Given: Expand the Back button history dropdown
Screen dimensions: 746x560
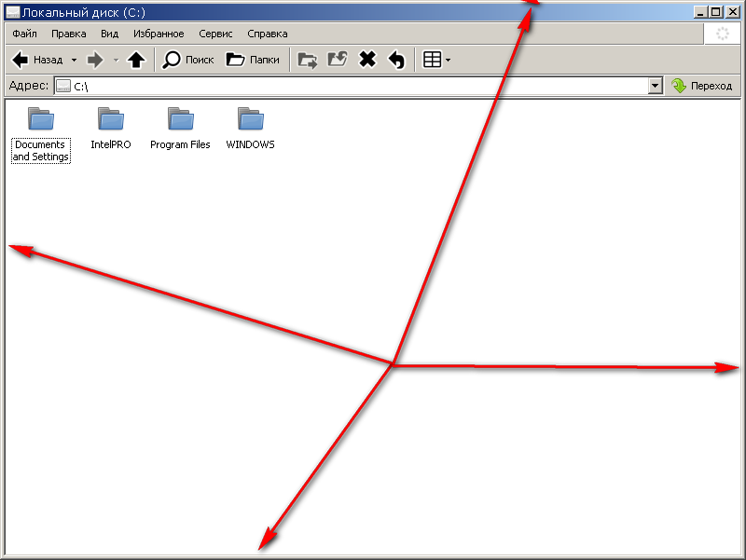Looking at the screenshot, I should 74,60.
